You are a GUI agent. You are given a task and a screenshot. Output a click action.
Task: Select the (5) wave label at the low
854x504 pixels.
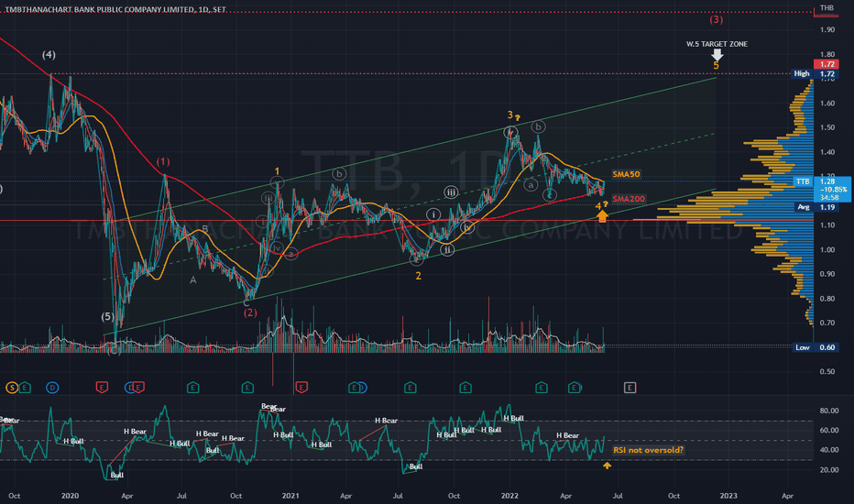point(107,316)
